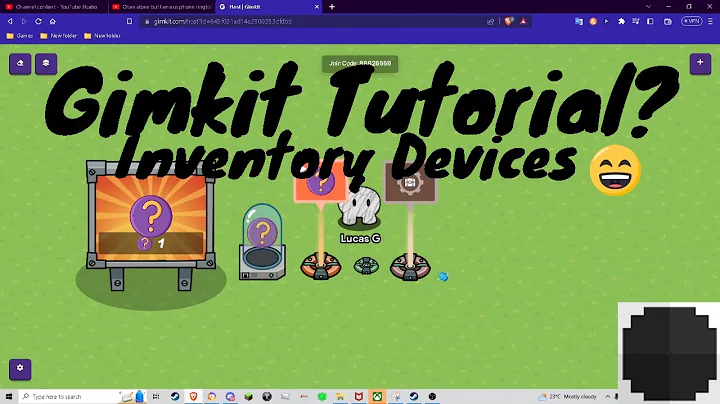
Task: Click the Join Code label
Action: [360, 64]
